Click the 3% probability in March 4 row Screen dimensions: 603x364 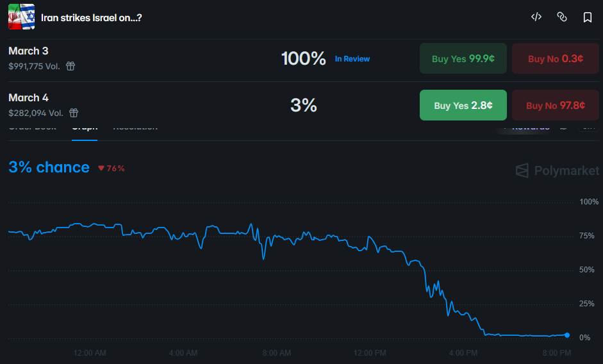[304, 105]
